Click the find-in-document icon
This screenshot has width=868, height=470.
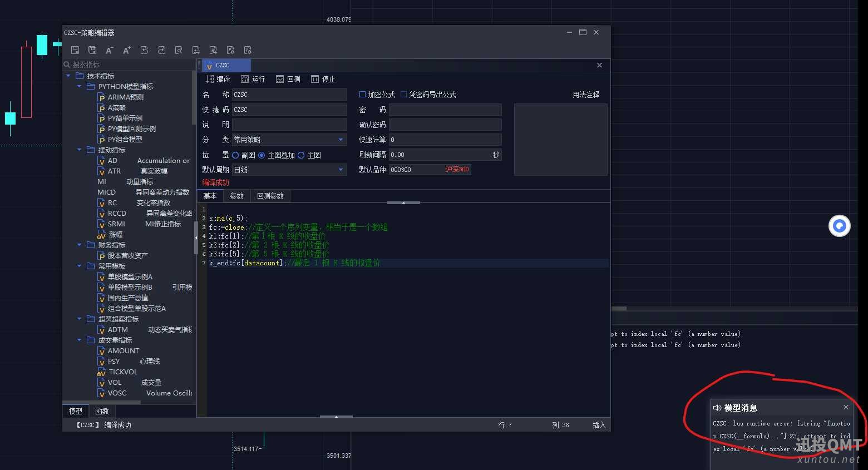pyautogui.click(x=179, y=50)
